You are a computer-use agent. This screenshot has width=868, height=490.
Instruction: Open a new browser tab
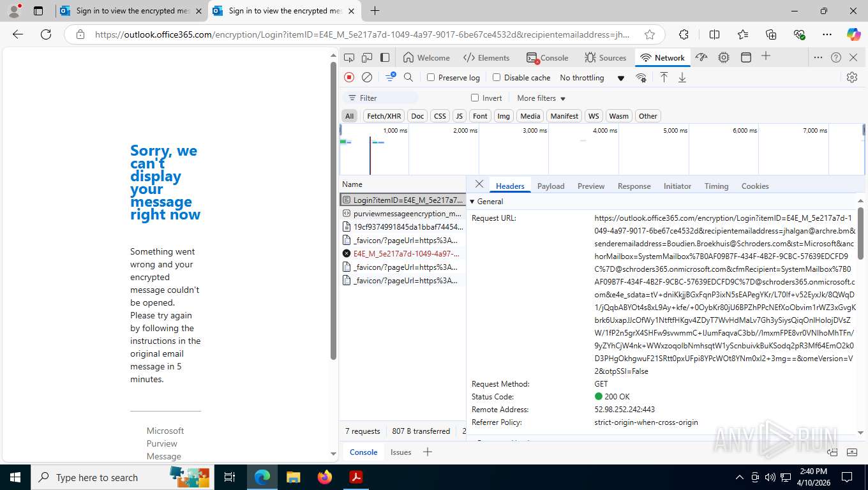[x=375, y=11]
